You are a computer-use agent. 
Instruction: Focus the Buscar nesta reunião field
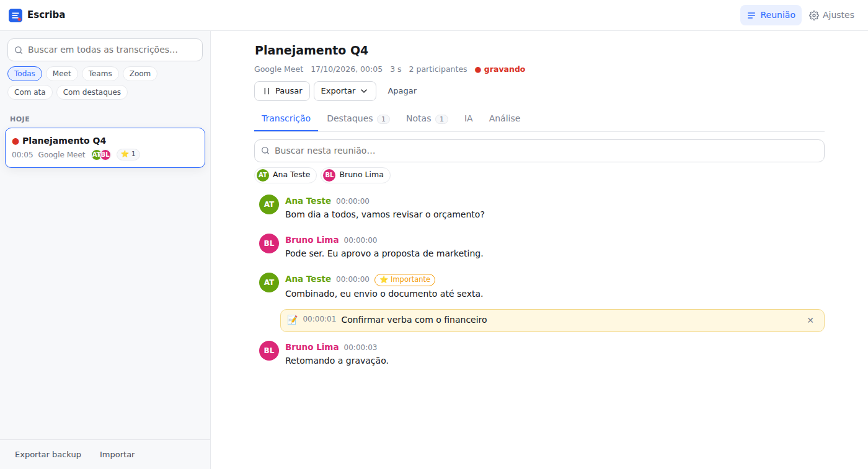pyautogui.click(x=539, y=151)
